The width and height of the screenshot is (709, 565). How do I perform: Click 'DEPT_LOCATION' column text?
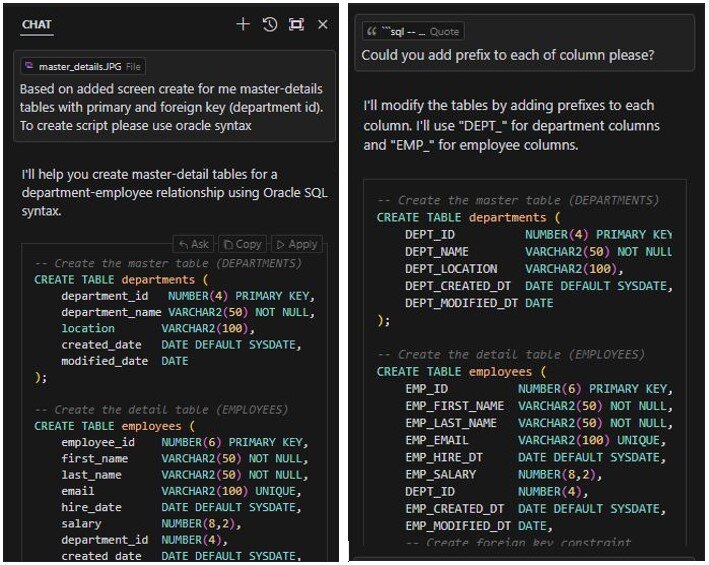coord(451,269)
